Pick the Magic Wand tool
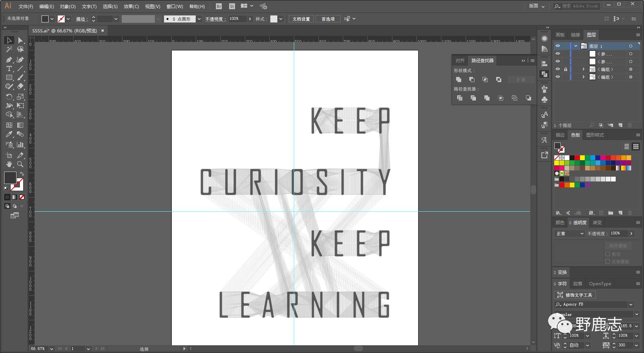Screen dimensions: 644x353 click(9, 50)
